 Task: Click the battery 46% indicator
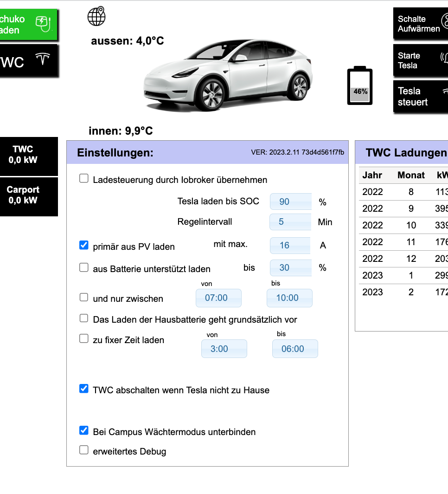pyautogui.click(x=360, y=85)
